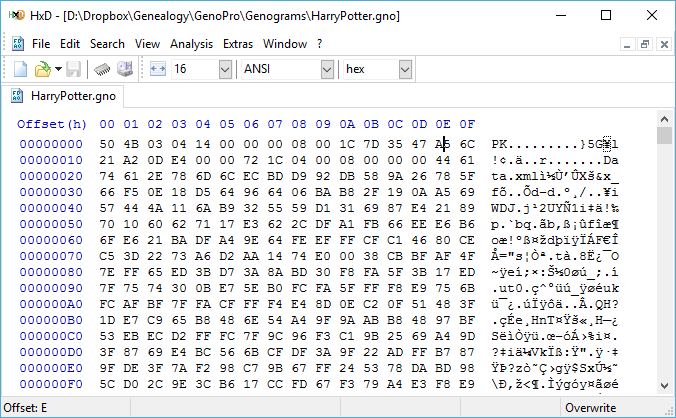The height and width of the screenshot is (418, 676).
Task: Click the Open disk drive icon
Action: coord(125,69)
